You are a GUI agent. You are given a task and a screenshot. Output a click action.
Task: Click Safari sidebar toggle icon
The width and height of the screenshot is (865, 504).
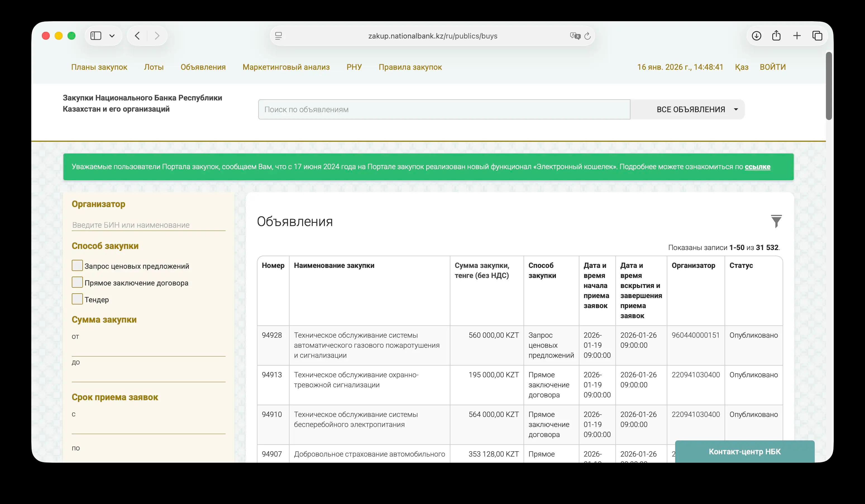pyautogui.click(x=96, y=36)
